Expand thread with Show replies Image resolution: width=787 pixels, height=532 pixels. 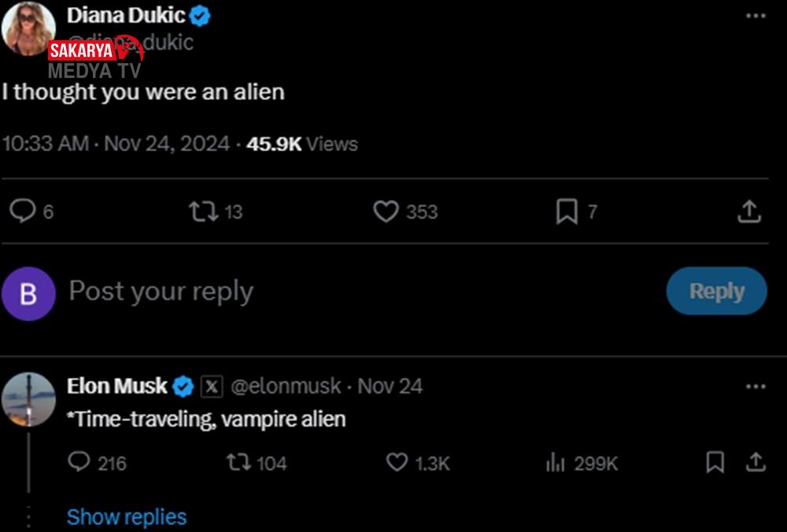(127, 517)
